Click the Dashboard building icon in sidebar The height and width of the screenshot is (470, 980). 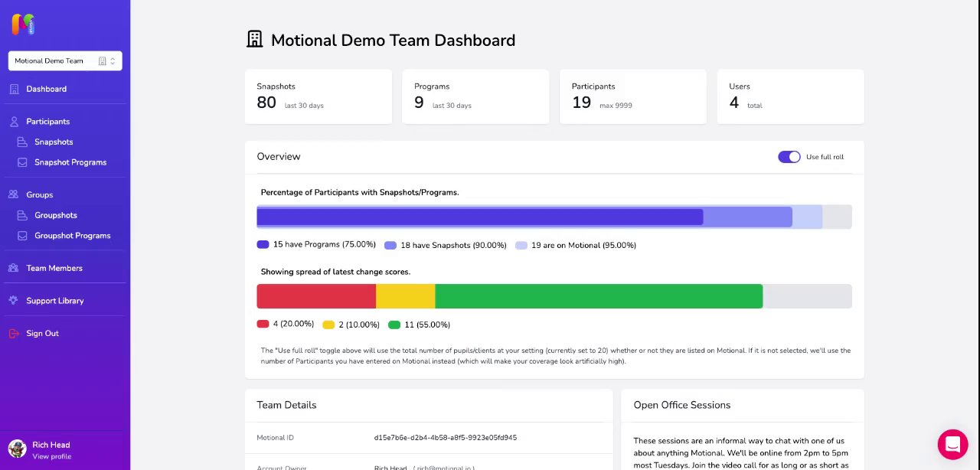pos(14,89)
